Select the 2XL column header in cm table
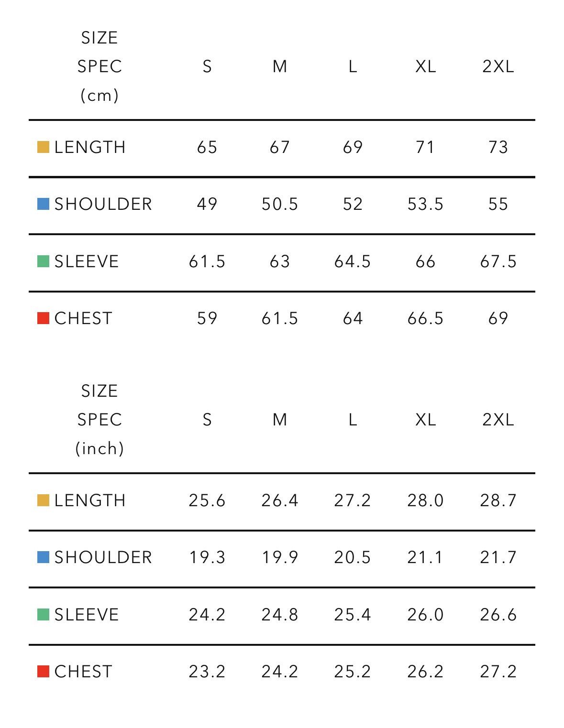The image size is (564, 728). 498,66
